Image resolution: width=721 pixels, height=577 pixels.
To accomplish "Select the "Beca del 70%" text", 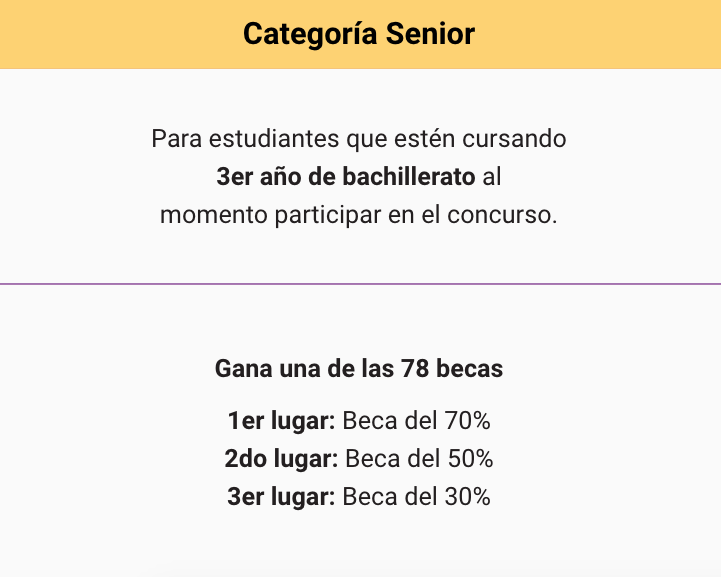I will [x=416, y=421].
